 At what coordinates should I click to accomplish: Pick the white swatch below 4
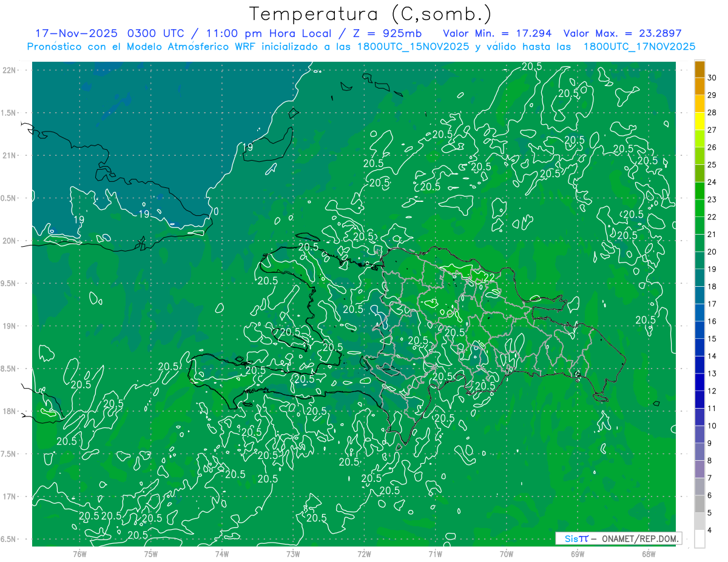pyautogui.click(x=699, y=539)
